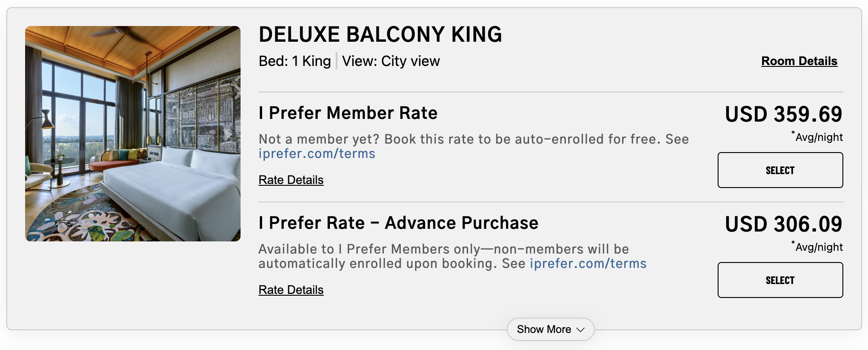Screen dimensions: 868x350
Task: Click the Avg/night label under 306.09
Action: pyautogui.click(x=820, y=246)
